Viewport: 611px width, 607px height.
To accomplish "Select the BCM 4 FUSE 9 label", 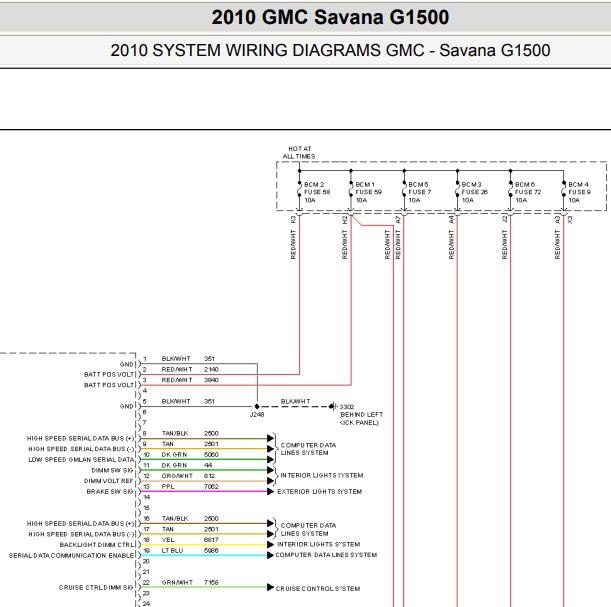I will coord(579,192).
